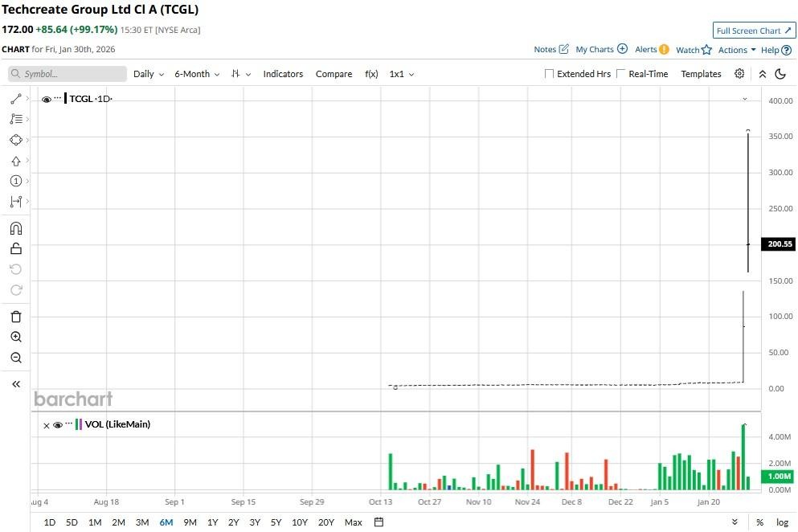
Task: Click the 200.55 price label
Action: (780, 243)
